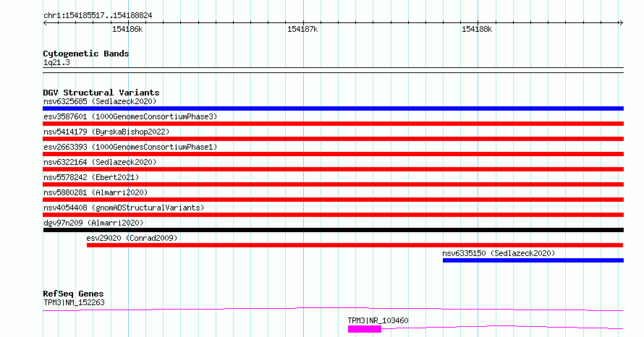Click dgv97n209 (Almarri2020) label
644x337 pixels.
pyautogui.click(x=93, y=223)
